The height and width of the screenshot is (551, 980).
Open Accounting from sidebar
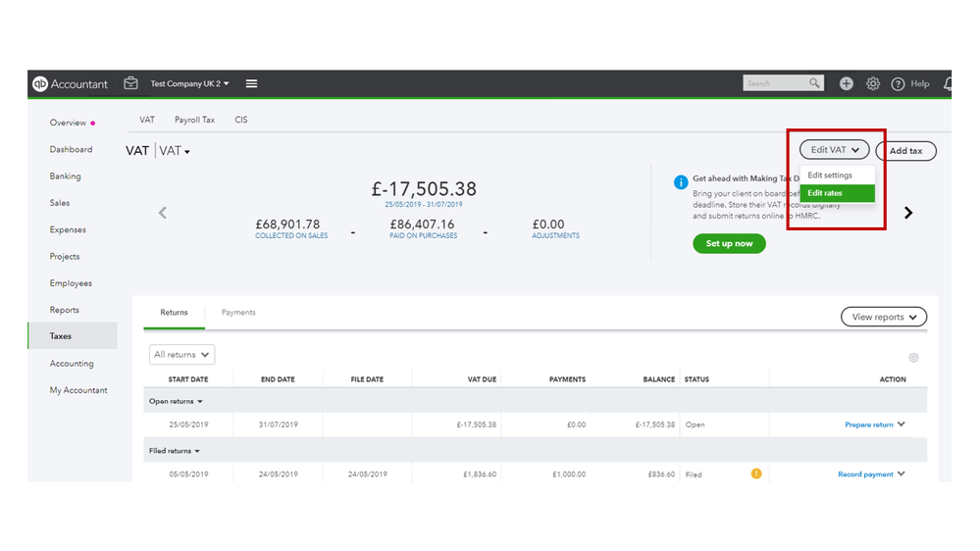(x=72, y=364)
